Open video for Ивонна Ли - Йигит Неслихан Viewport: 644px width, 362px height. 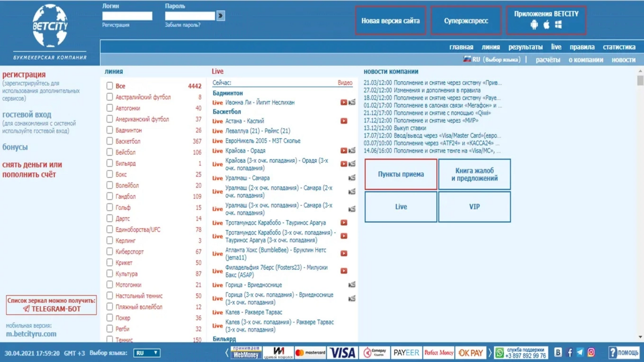tap(344, 102)
